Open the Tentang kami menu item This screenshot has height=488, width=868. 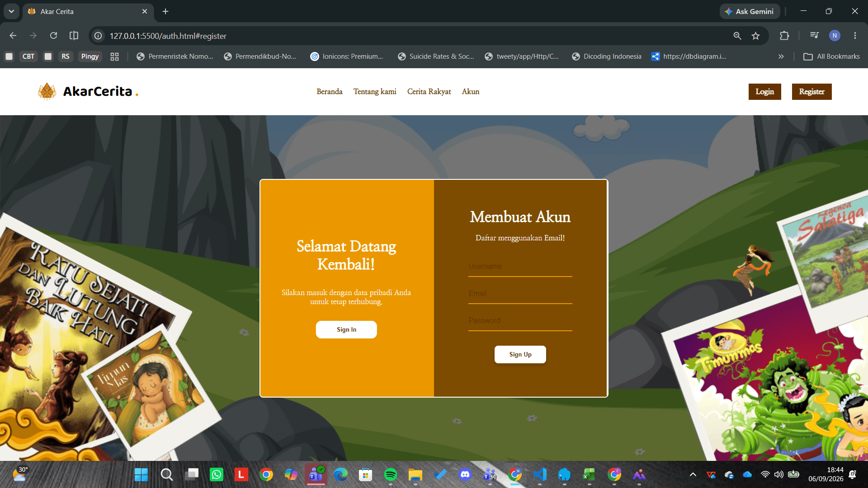point(375,92)
